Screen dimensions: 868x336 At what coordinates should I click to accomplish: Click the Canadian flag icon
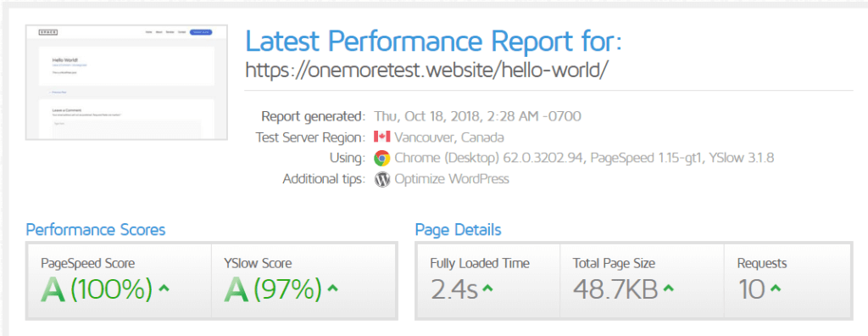point(382,137)
